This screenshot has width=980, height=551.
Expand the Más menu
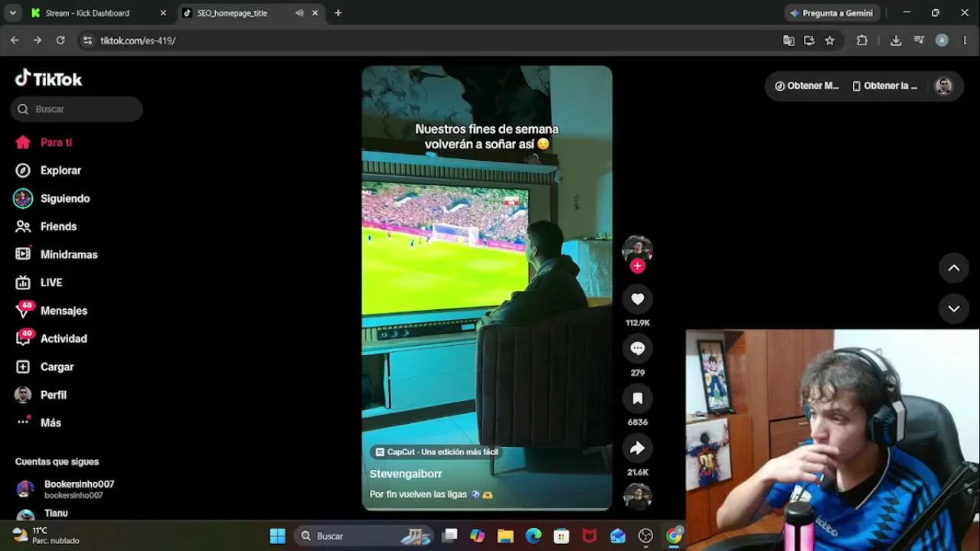(x=38, y=423)
